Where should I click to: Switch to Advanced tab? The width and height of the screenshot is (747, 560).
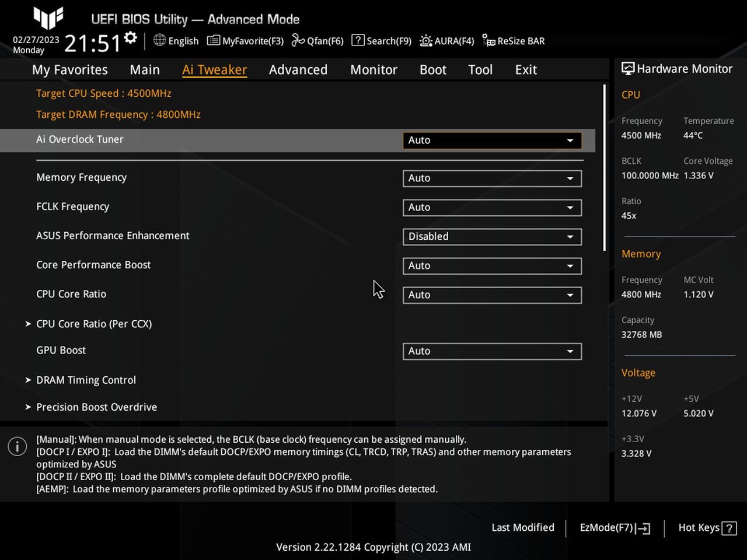[x=298, y=70]
